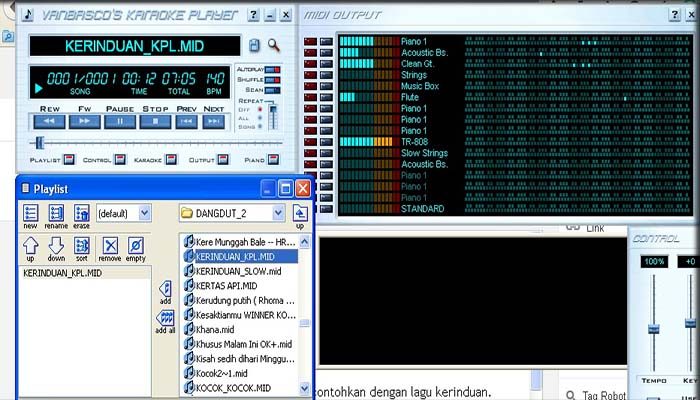Image resolution: width=700 pixels, height=400 pixels.
Task: Select Kere Munggah Bale file
Action: (239, 242)
